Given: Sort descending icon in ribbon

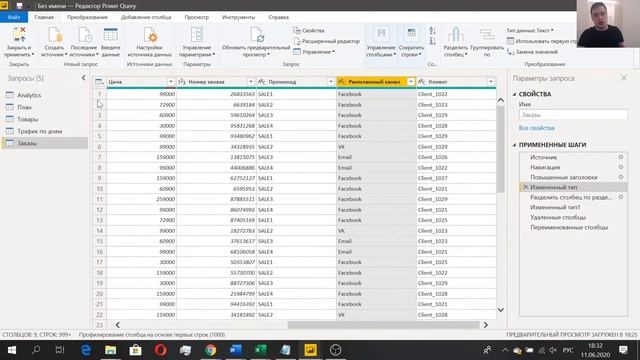Looking at the screenshot, I should 432,41.
